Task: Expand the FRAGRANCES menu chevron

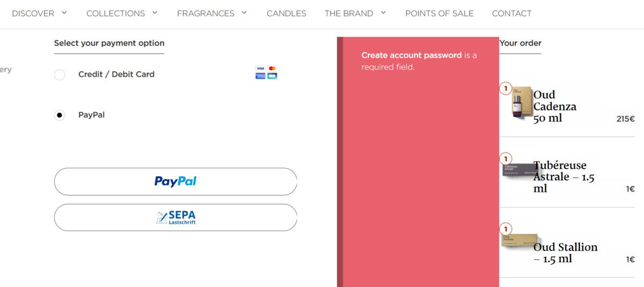Action: tap(244, 12)
